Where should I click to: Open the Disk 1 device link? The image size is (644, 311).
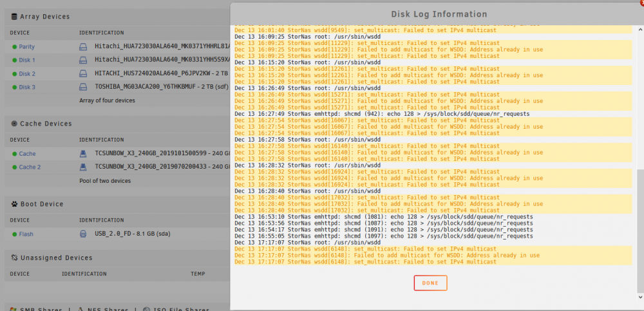27,60
